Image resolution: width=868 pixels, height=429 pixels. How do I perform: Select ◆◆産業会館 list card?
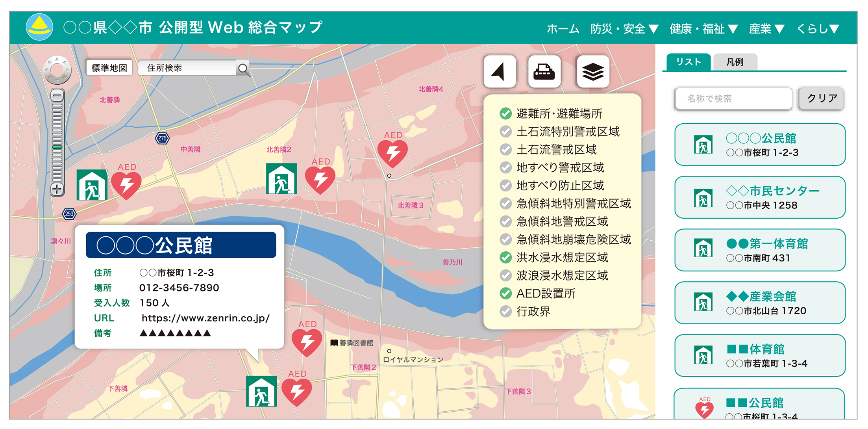760,303
